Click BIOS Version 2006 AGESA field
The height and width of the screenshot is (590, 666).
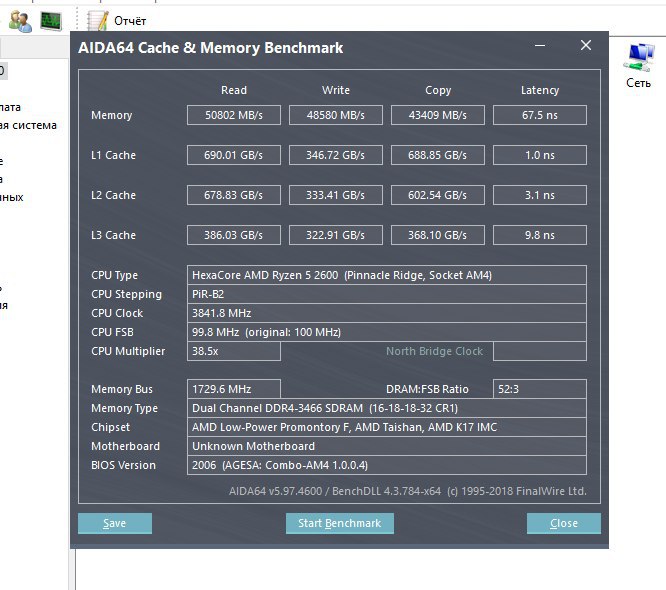[387, 465]
